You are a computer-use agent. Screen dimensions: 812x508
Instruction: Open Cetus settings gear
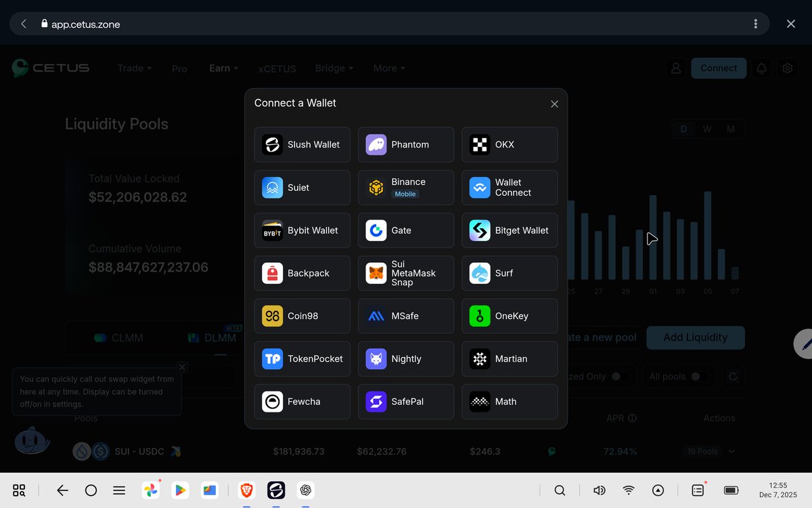787,68
